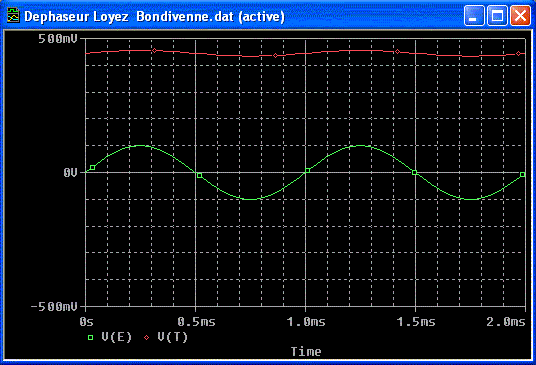The width and height of the screenshot is (536, 365).
Task: Click the PSpice waveform icon in title bar
Action: click(x=13, y=16)
